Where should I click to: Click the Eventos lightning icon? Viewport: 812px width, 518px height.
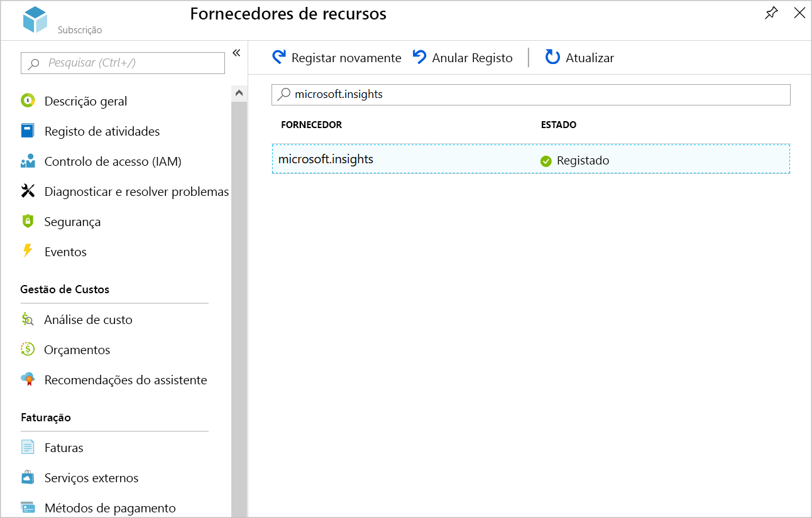[28, 251]
